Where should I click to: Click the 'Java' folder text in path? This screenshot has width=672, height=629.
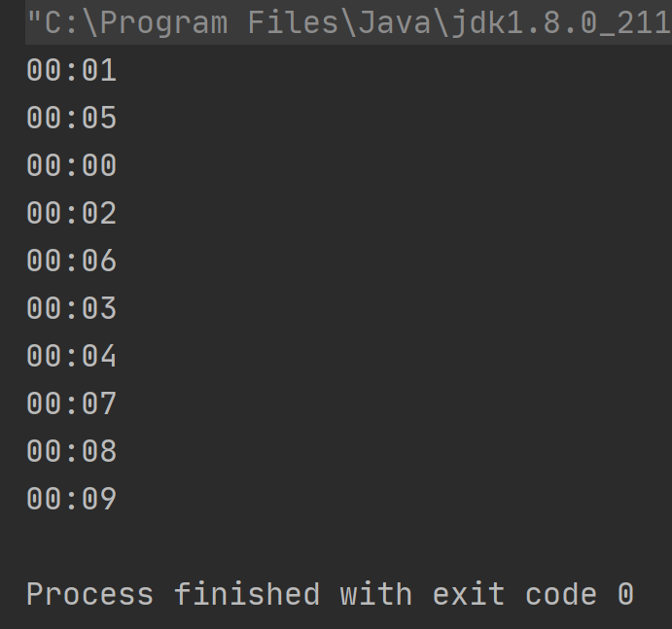coord(386,21)
